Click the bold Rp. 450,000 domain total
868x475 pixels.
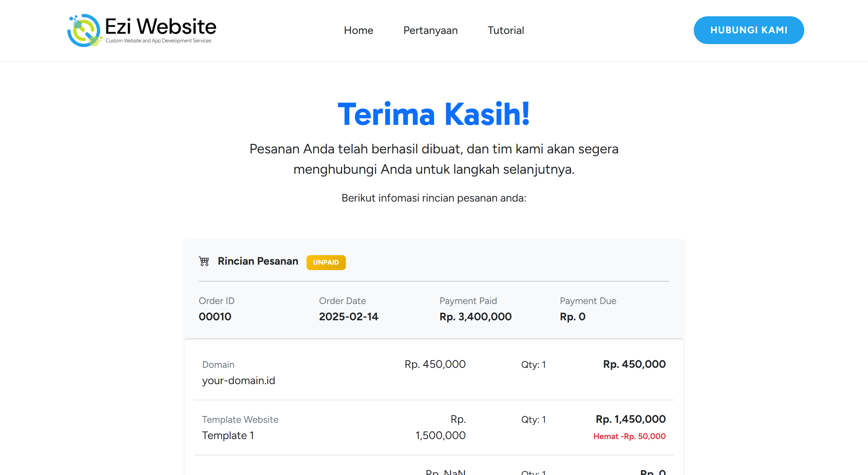click(x=634, y=364)
